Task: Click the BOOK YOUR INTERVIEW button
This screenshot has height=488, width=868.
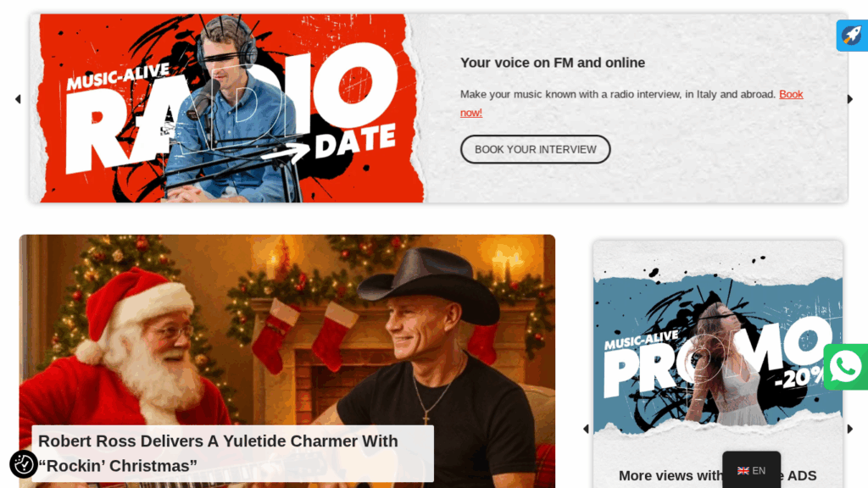Action: pyautogui.click(x=536, y=149)
